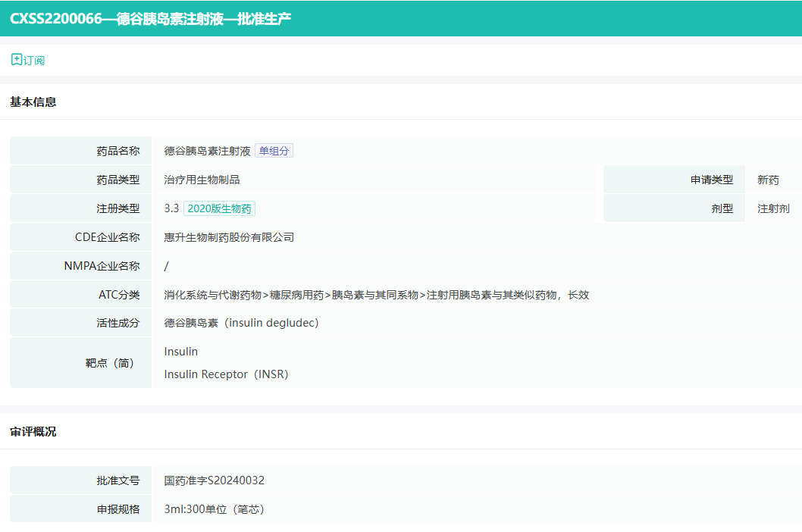Click ATC category 胰岛素与其同系物
This screenshot has width=802, height=532.
point(374,295)
